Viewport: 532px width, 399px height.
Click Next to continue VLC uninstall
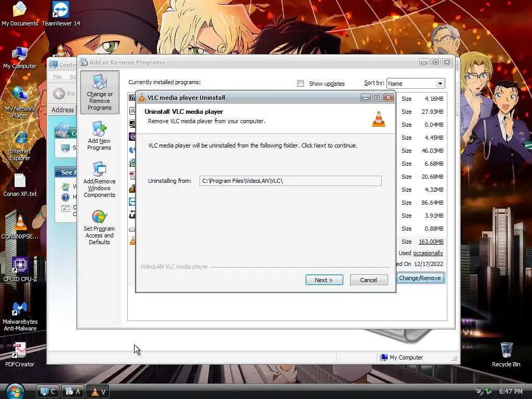pyautogui.click(x=324, y=280)
